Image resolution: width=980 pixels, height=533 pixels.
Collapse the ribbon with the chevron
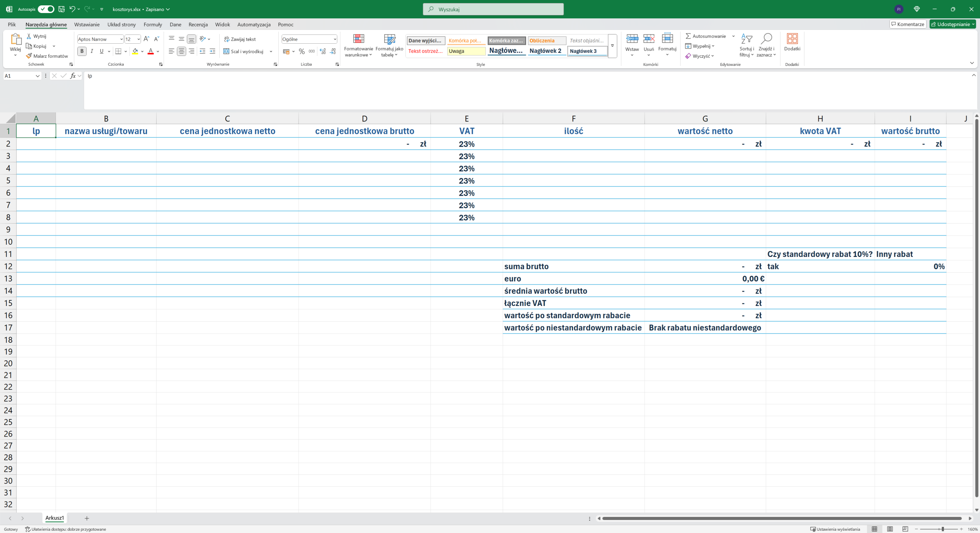[972, 63]
